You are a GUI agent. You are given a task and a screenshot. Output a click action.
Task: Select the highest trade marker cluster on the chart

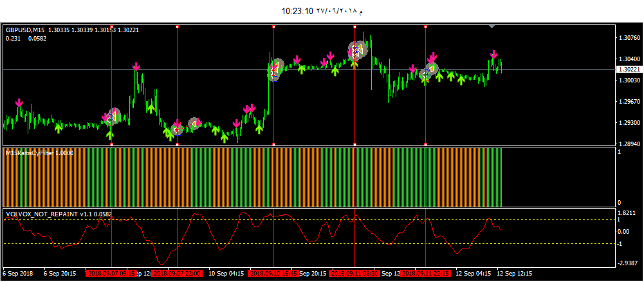(356, 50)
